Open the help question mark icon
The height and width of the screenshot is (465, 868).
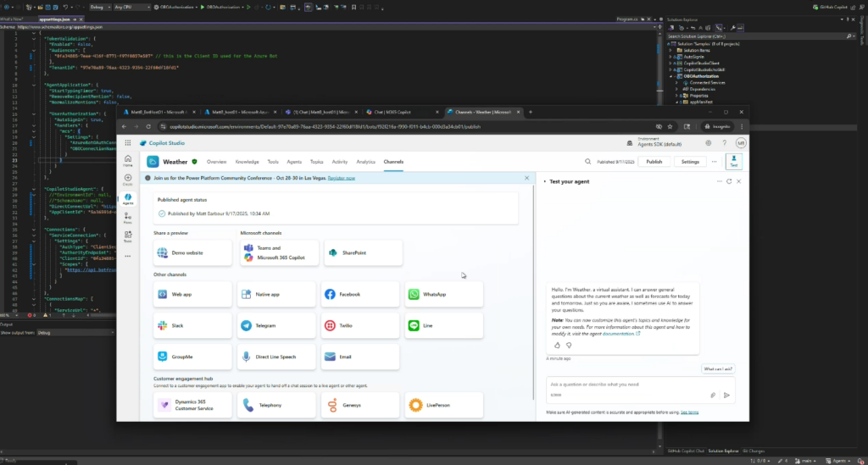tap(724, 143)
